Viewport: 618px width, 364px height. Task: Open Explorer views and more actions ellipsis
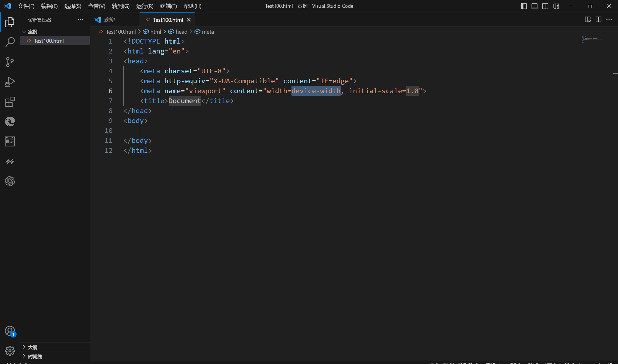click(x=80, y=20)
